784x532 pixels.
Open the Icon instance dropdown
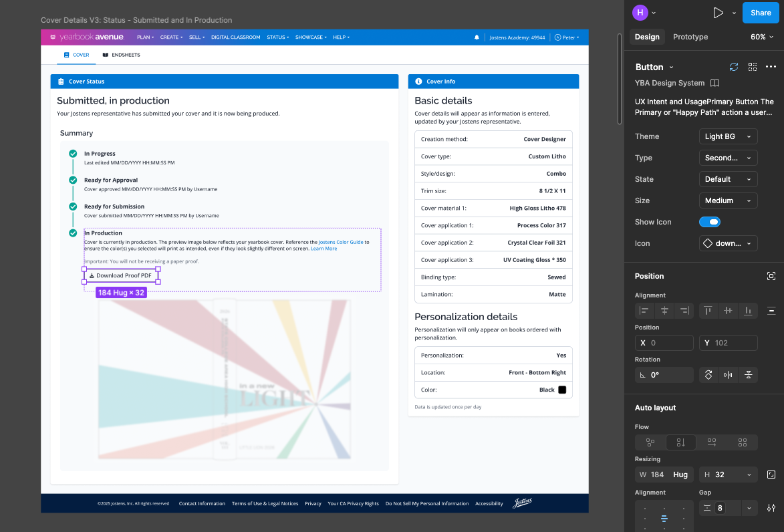click(728, 243)
